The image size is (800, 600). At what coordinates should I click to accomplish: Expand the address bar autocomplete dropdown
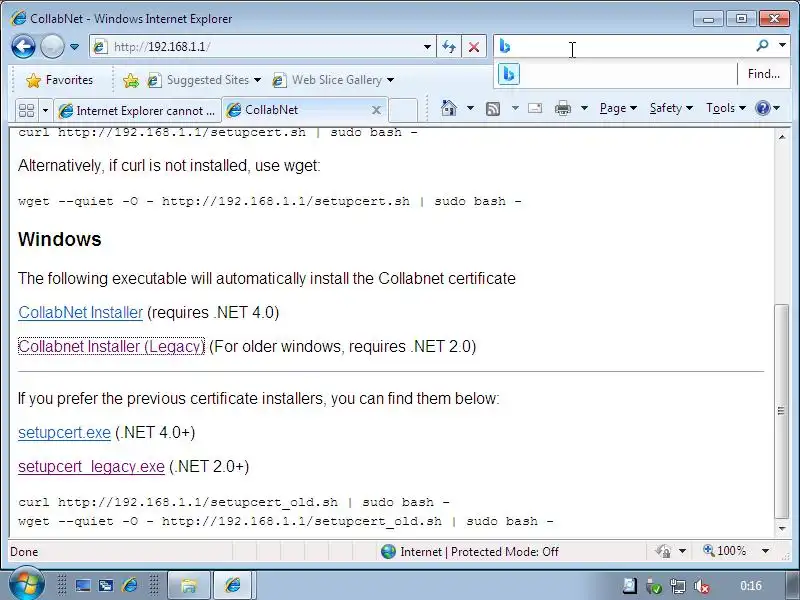coord(427,47)
